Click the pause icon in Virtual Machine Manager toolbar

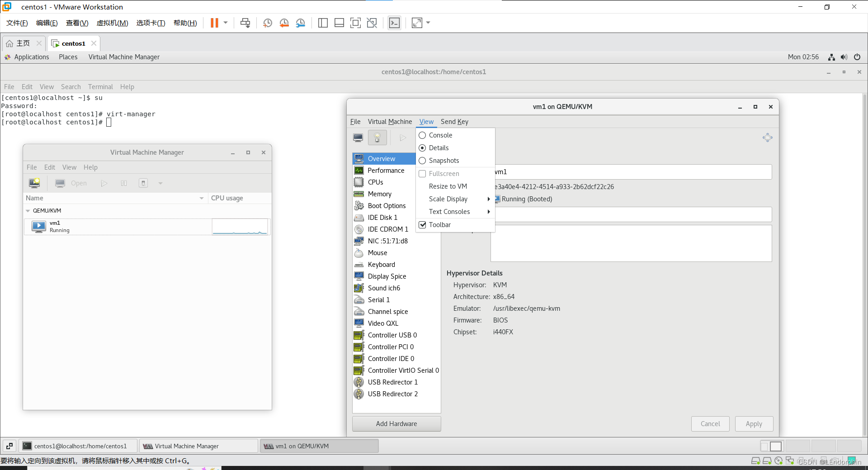coord(124,183)
